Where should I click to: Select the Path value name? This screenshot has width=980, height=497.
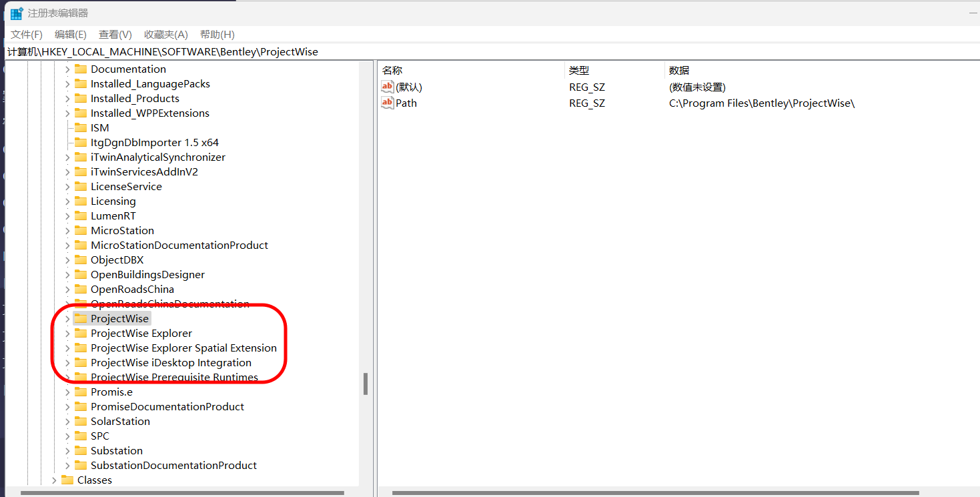[x=406, y=103]
